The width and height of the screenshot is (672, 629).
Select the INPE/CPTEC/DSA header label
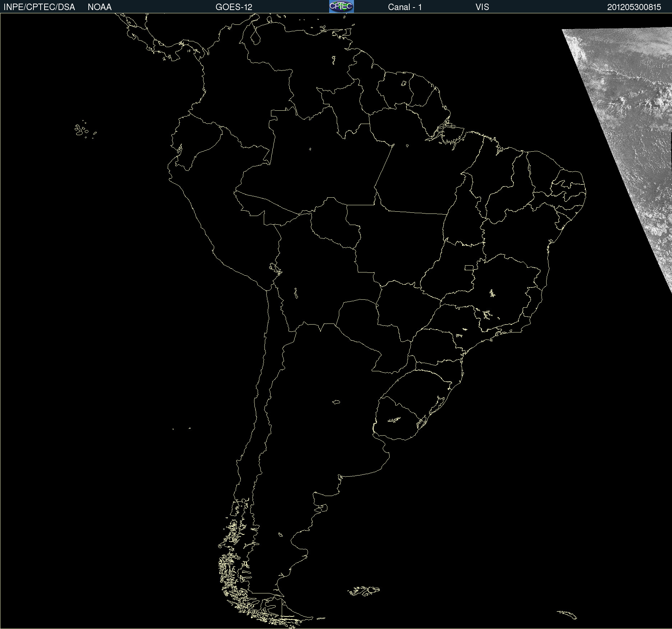click(39, 7)
